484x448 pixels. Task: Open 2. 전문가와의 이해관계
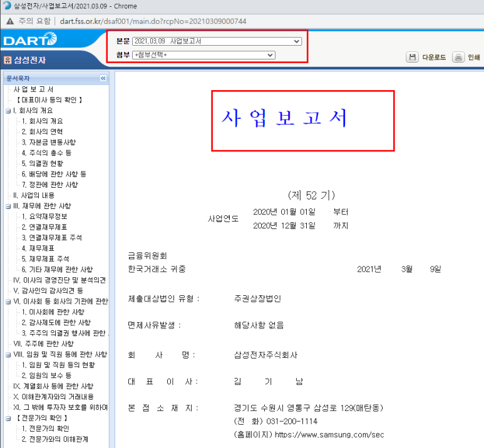[55, 439]
